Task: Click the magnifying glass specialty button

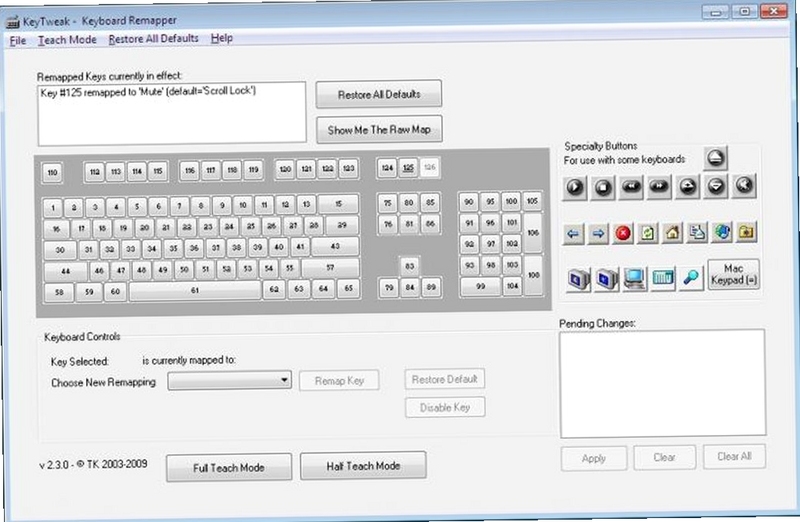Action: pos(691,278)
